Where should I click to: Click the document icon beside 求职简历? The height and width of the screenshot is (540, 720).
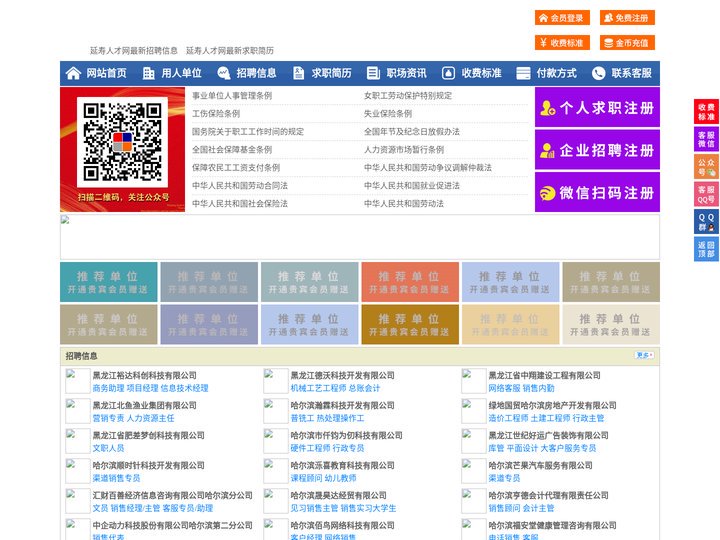tap(298, 73)
